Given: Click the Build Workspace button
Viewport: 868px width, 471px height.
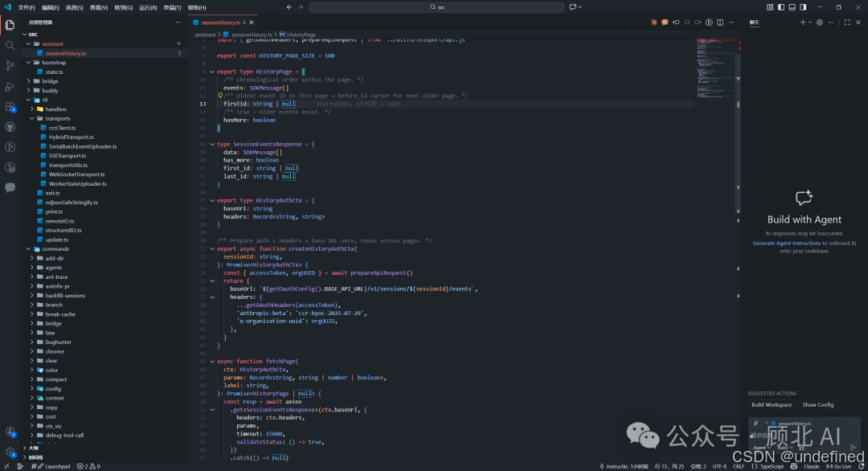Looking at the screenshot, I should click(x=771, y=404).
